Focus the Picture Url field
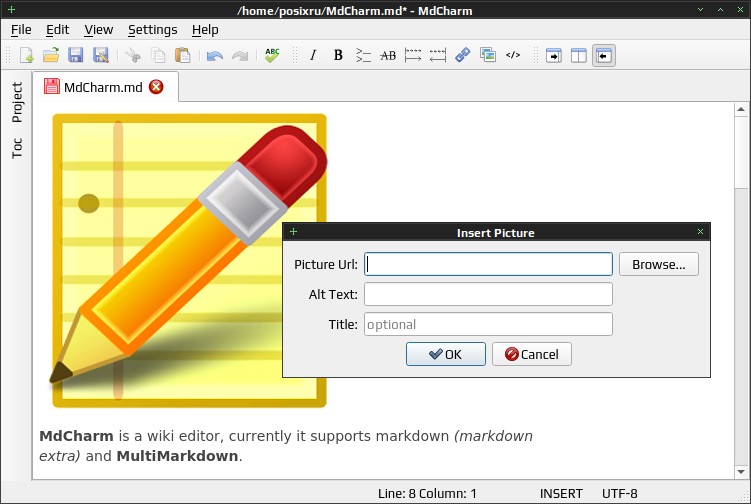The height and width of the screenshot is (504, 751). coord(488,264)
